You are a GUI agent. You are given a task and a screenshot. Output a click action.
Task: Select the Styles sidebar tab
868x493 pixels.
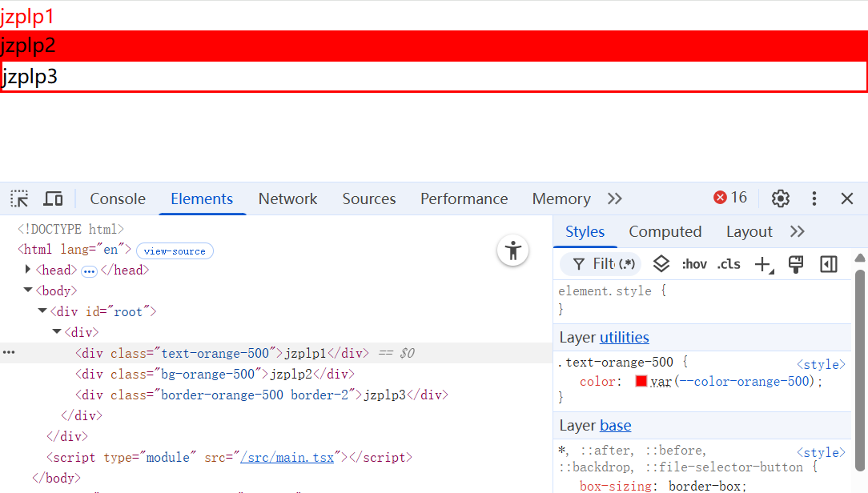pos(585,231)
